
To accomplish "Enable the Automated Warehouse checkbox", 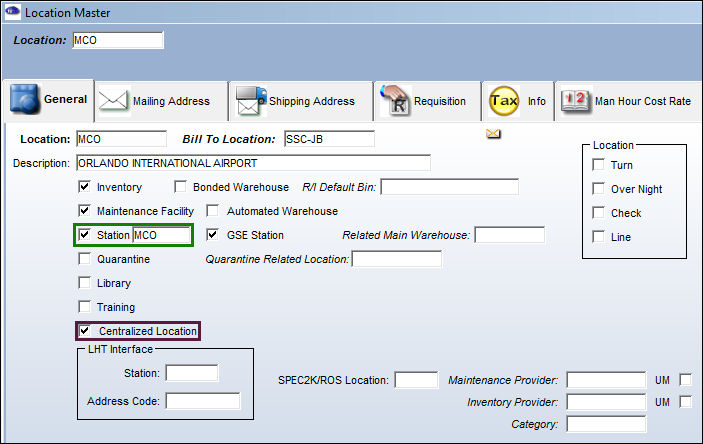I will 213,210.
